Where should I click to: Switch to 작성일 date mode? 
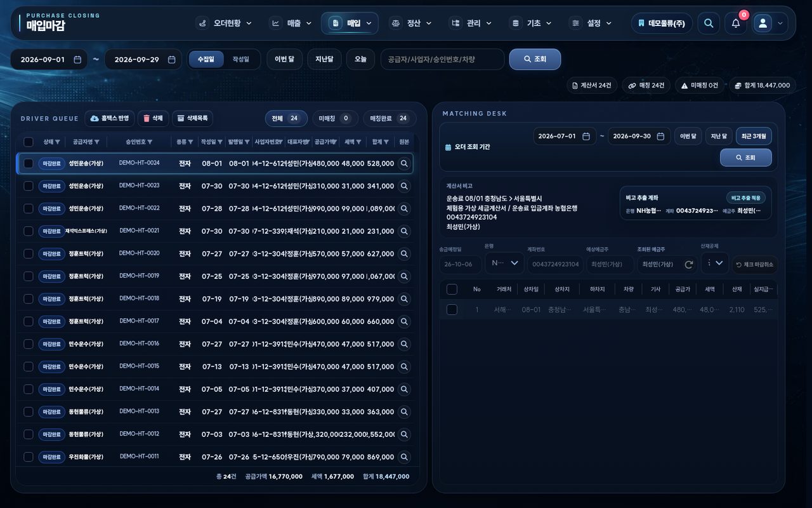tap(241, 60)
